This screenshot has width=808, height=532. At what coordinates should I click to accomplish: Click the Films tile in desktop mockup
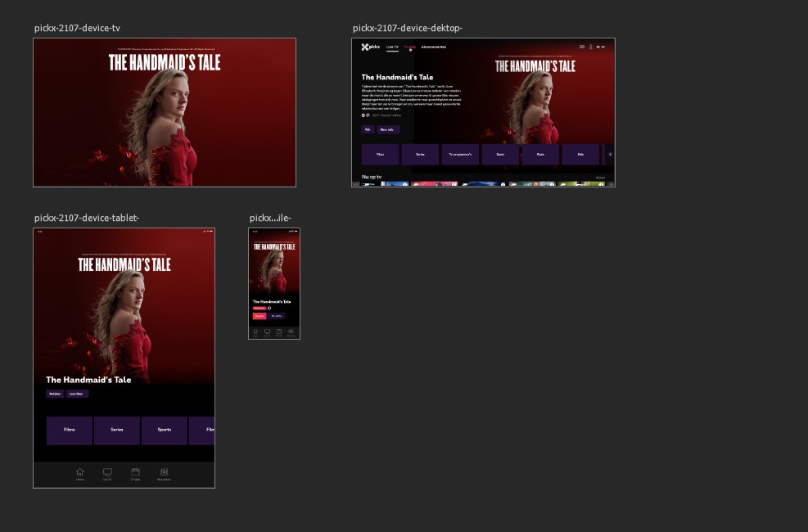coord(380,154)
